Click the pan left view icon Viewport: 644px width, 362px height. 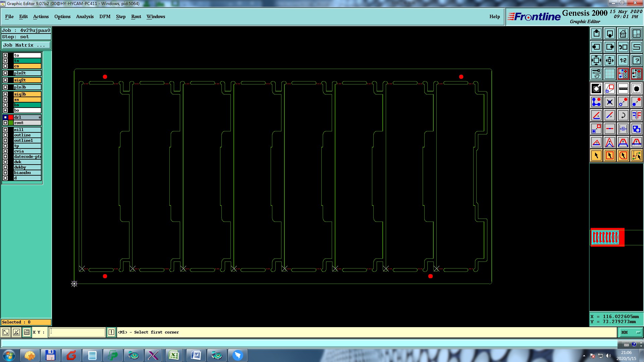(x=596, y=47)
